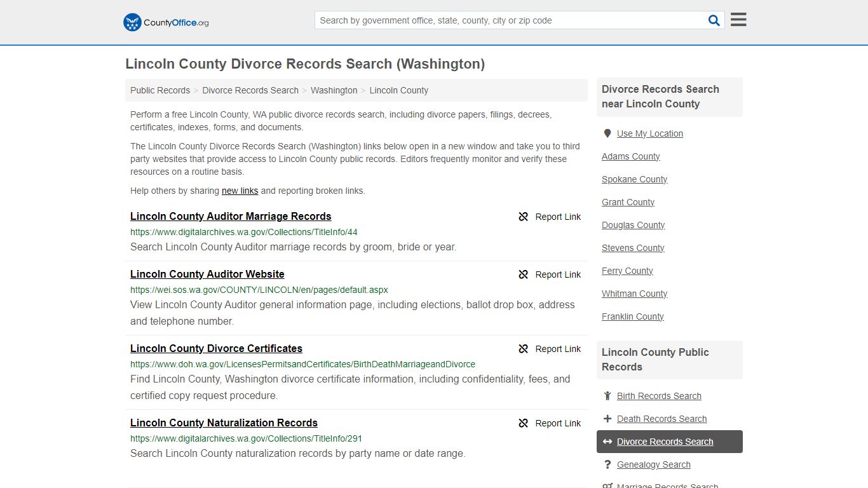Click description 'Search Lincoln County naturalization records'
Image resolution: width=868 pixels, height=488 pixels.
pyautogui.click(x=298, y=453)
